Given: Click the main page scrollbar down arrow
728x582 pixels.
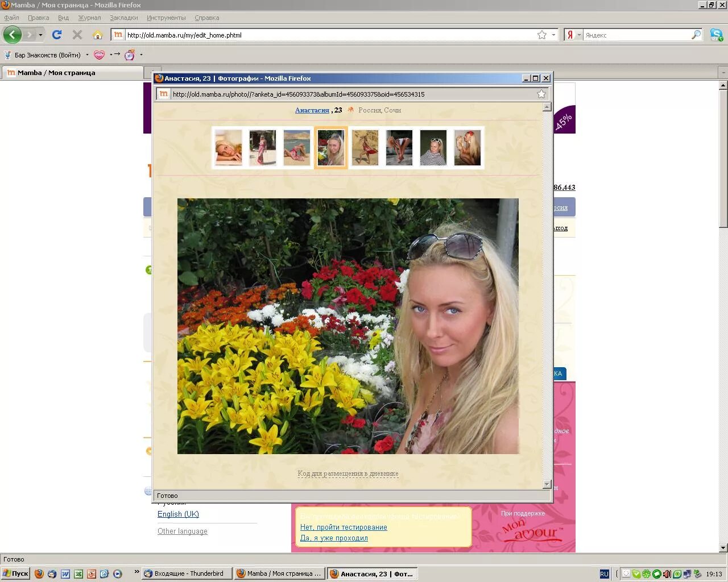Looking at the screenshot, I should click(x=723, y=548).
